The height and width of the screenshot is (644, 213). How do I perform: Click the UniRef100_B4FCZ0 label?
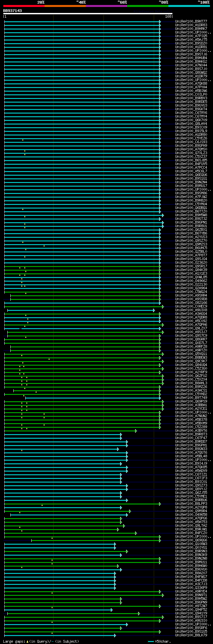[191, 533]
